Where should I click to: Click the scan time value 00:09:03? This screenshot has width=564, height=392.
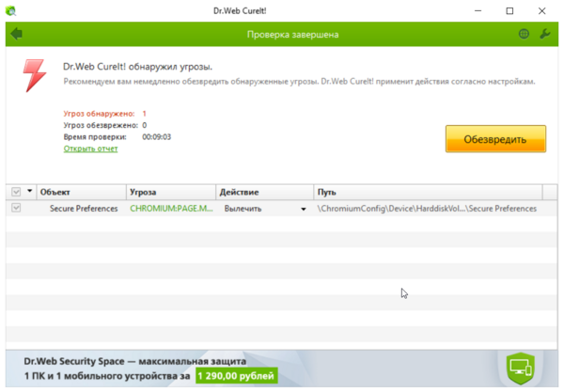156,137
